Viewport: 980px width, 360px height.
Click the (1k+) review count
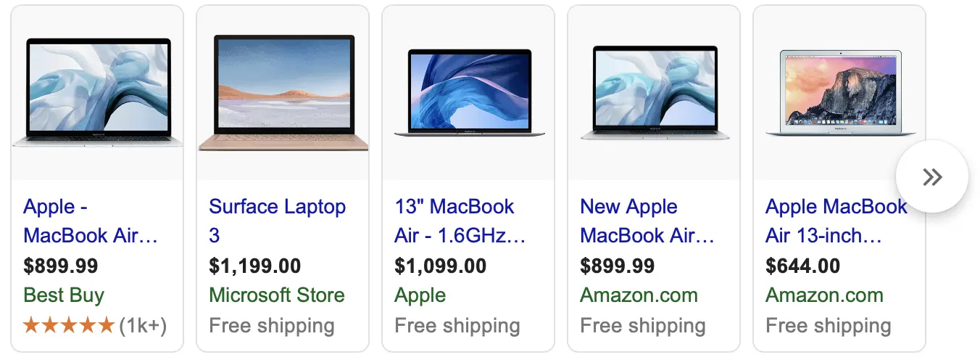coord(143,325)
